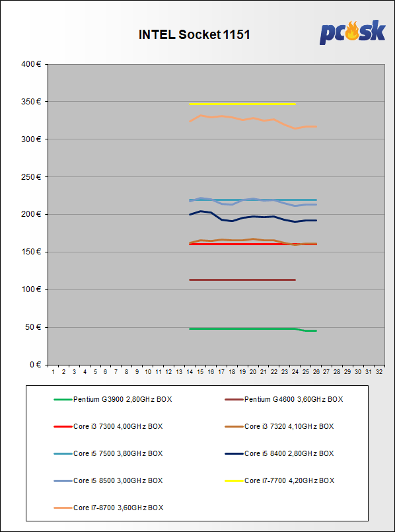
Task: Select the INTEL Socket 1151 chart title
Action: pos(194,34)
